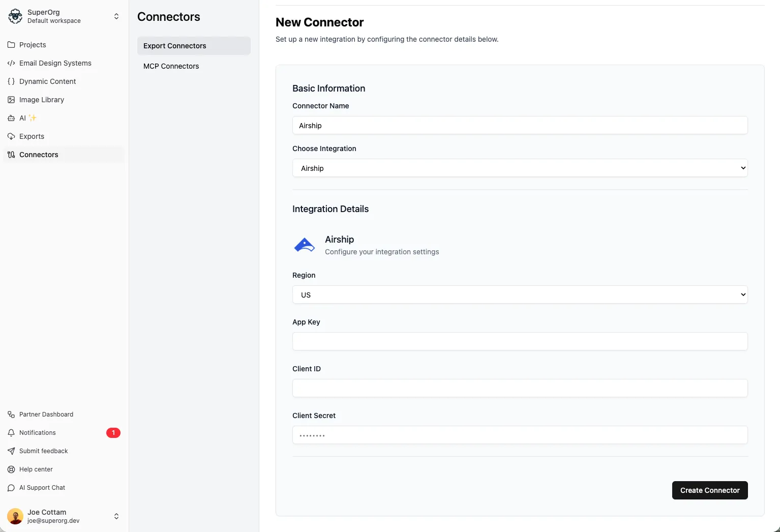
Task: Focus the App Key input field
Action: click(x=520, y=341)
